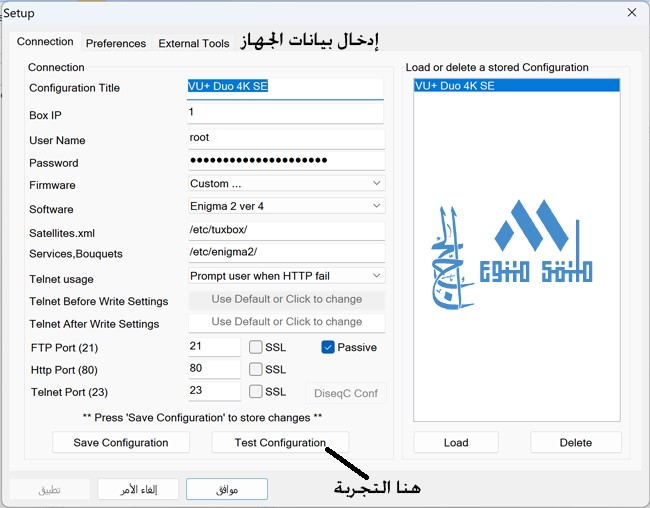
Task: Enable SSL for FTP Port
Action: [x=256, y=347]
